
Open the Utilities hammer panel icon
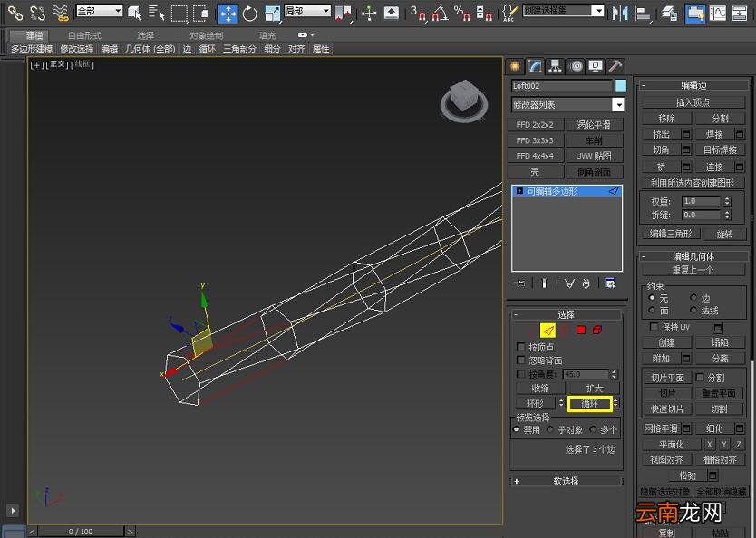click(615, 66)
